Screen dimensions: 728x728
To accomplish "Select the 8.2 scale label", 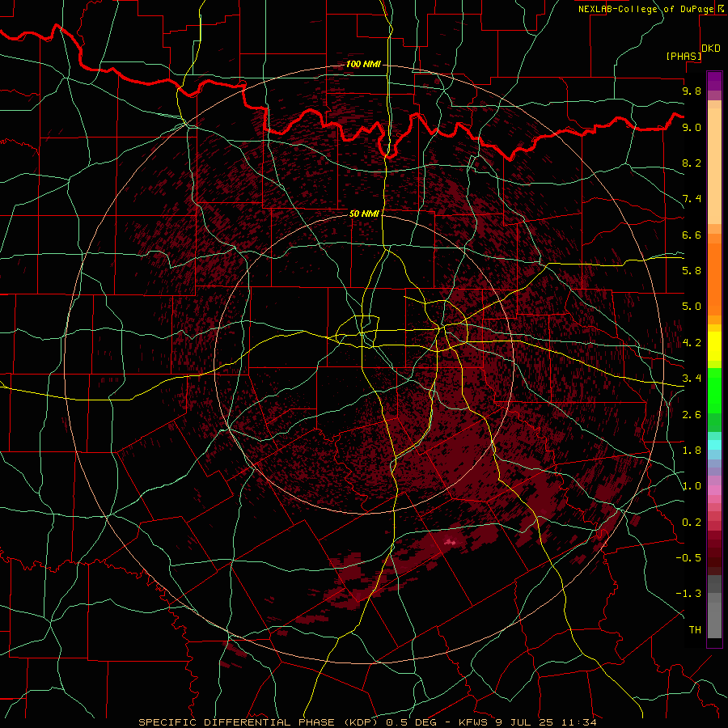I will click(692, 163).
